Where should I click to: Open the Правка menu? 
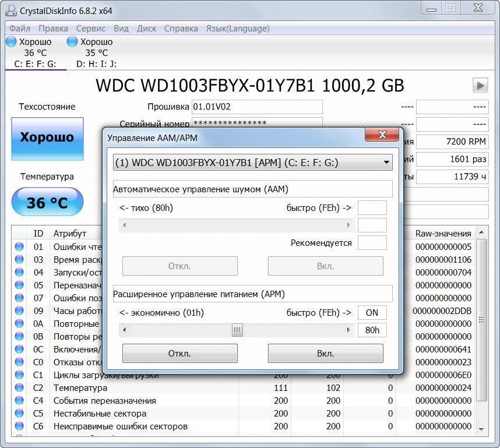[53, 29]
